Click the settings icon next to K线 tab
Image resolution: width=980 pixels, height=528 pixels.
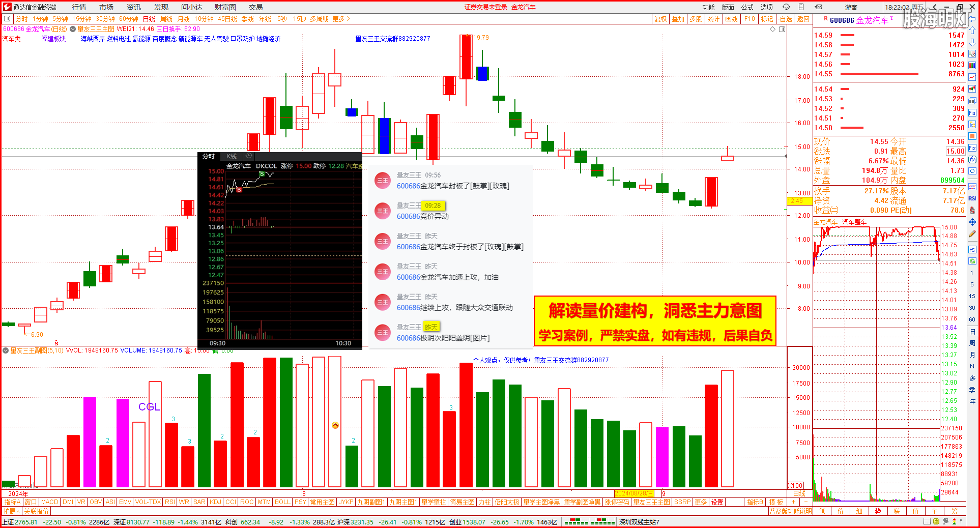[x=249, y=156]
